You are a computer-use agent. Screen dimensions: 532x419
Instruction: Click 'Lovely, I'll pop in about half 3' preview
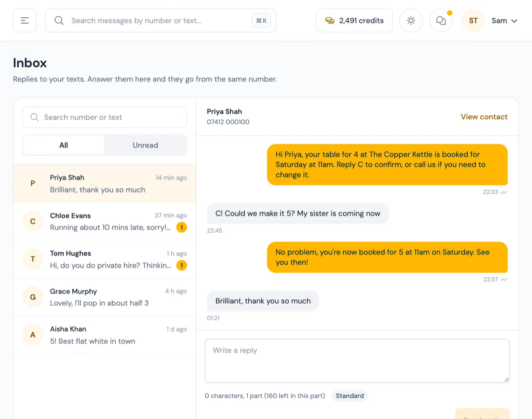pos(99,303)
